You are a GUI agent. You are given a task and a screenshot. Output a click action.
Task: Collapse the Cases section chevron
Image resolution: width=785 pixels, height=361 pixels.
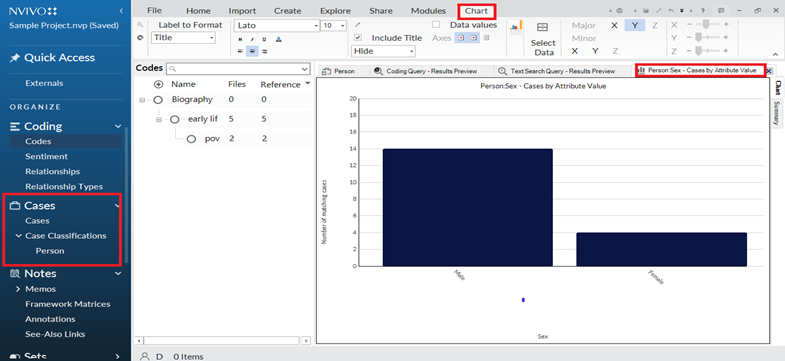click(x=117, y=206)
